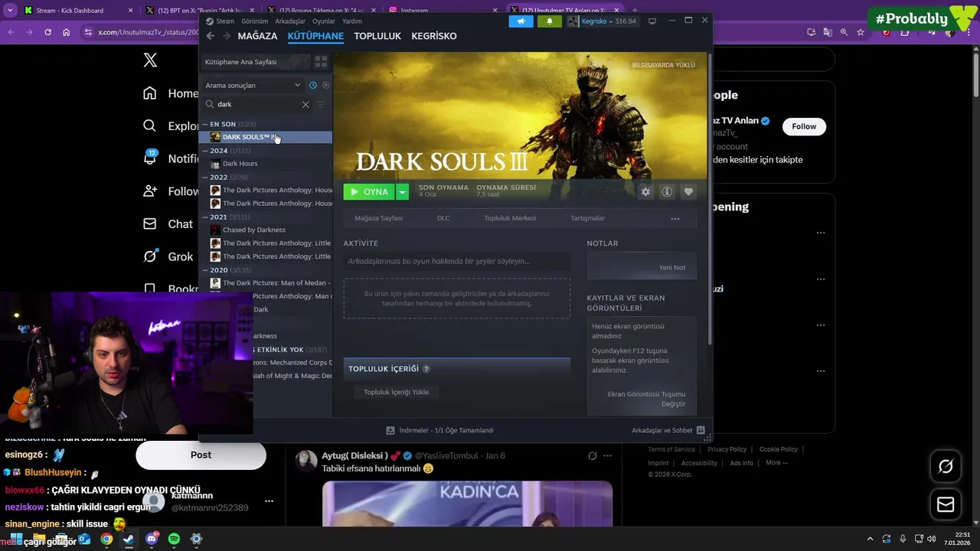Image resolution: width=980 pixels, height=551 pixels.
Task: Collapse the 2020 group in library
Action: tap(205, 270)
